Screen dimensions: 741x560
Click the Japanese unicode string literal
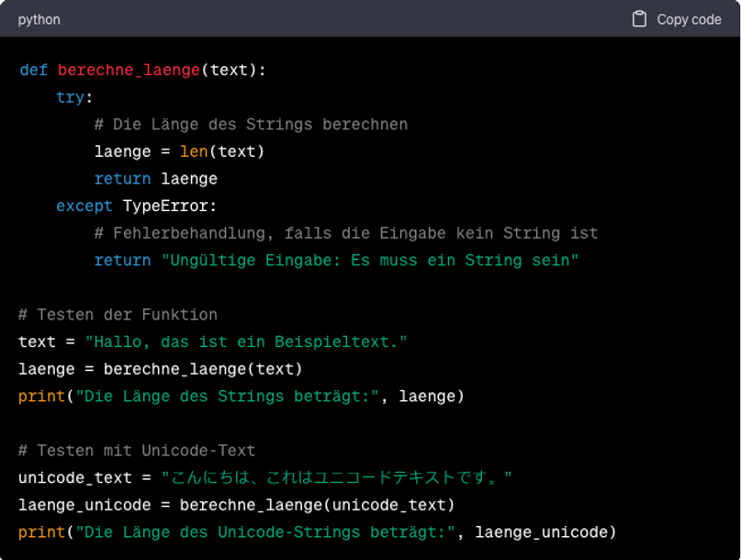336,478
